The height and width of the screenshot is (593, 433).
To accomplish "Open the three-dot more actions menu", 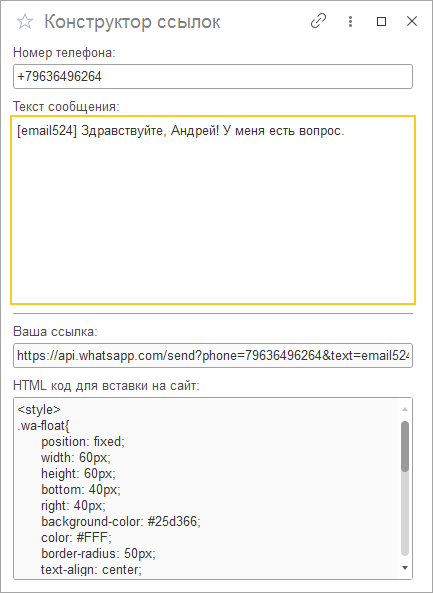I will tap(350, 22).
